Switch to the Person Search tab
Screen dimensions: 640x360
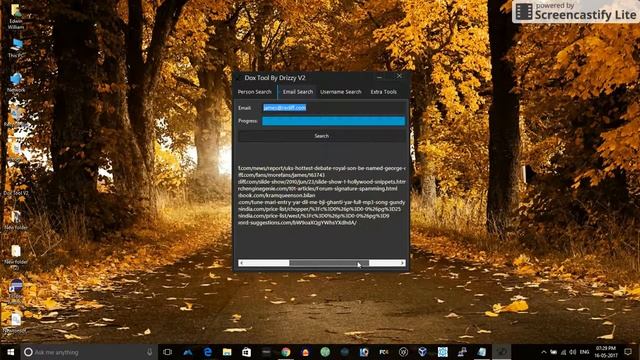click(x=255, y=92)
